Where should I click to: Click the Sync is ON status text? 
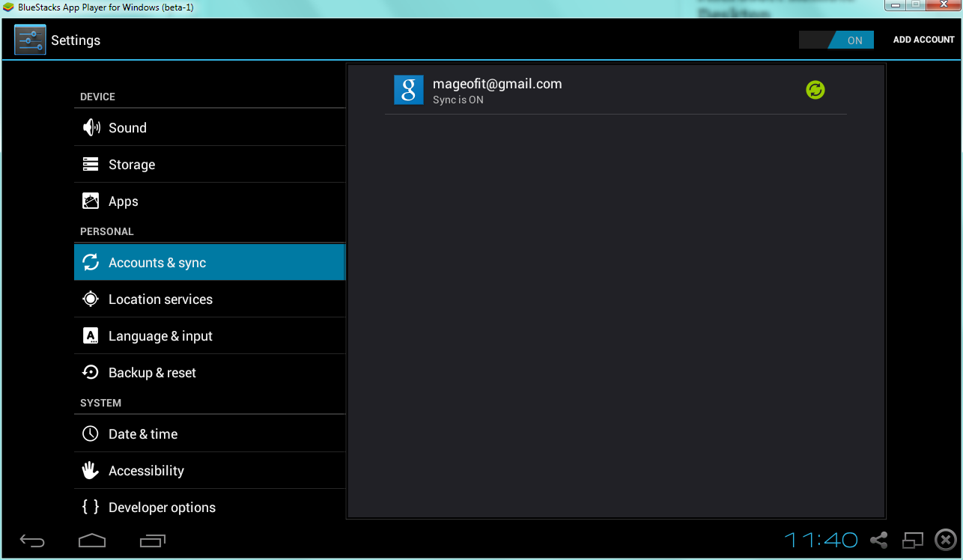point(458,100)
